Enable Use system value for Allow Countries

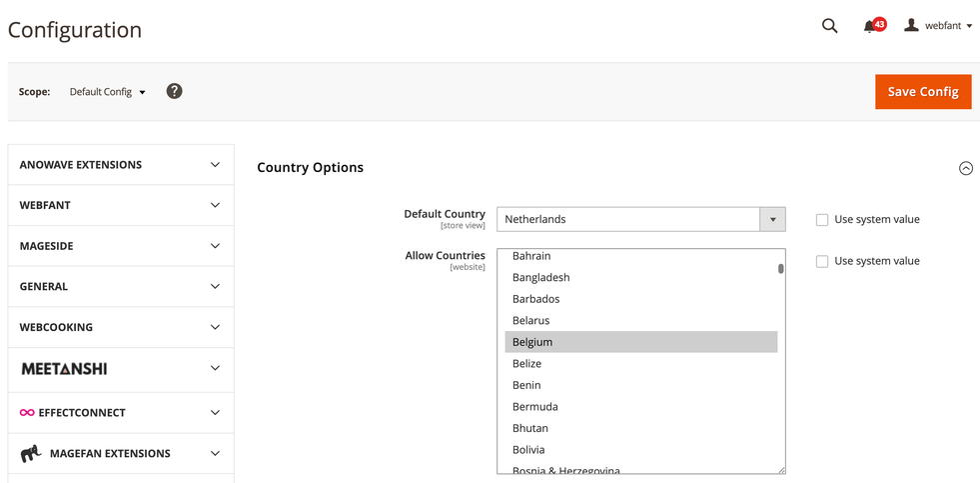coord(822,262)
